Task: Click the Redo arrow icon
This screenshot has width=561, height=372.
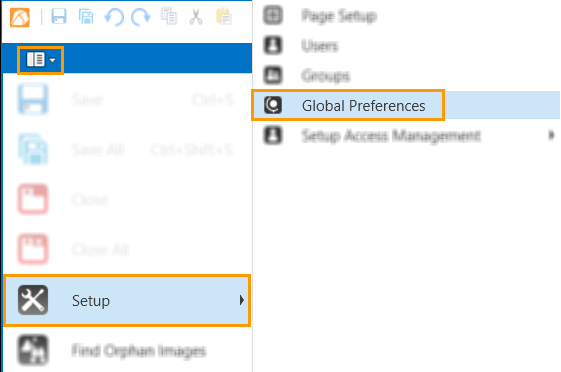Action: tap(141, 17)
